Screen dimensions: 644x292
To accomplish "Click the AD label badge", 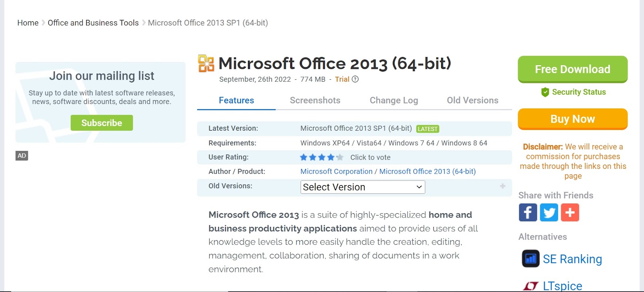I will point(22,156).
